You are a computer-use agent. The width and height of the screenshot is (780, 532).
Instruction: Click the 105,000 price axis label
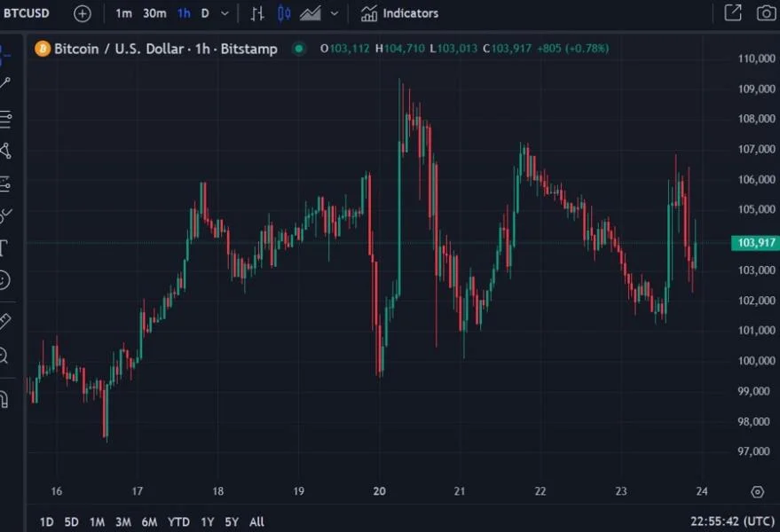point(756,209)
